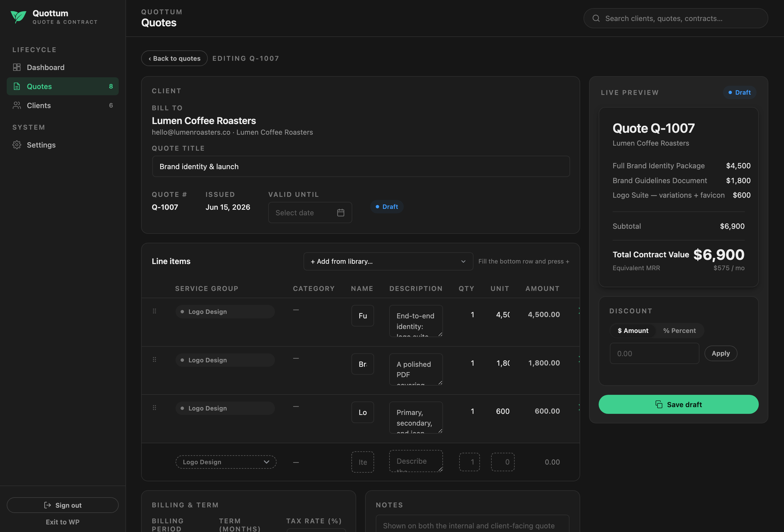Click unit price field showing 4,50
The height and width of the screenshot is (532, 784).
[502, 315]
